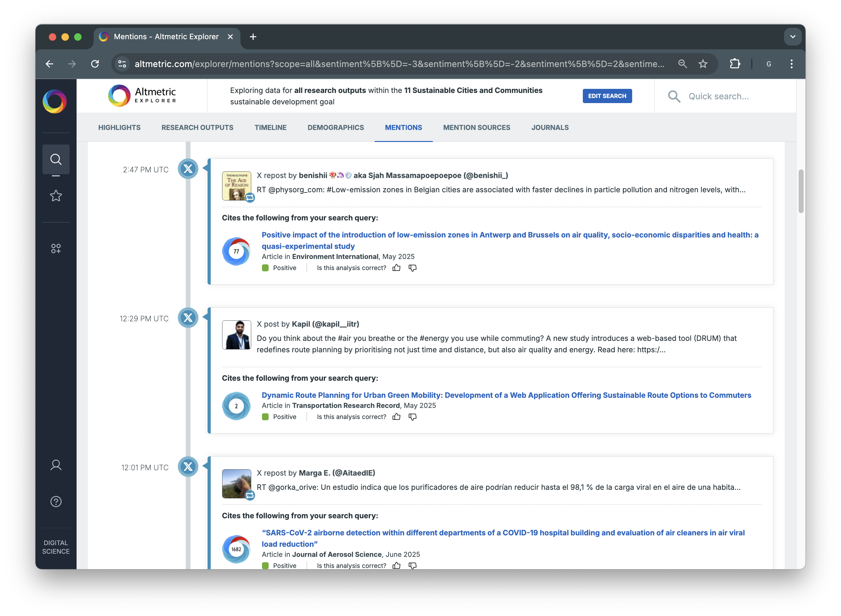Bookmark this page with the star icon
The image size is (841, 616).
point(703,64)
